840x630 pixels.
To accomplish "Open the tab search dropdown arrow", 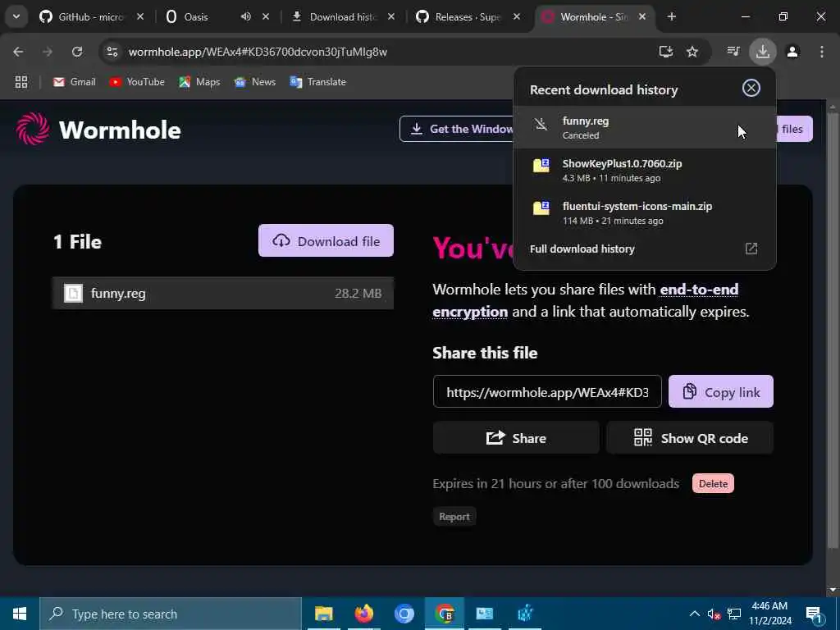I will point(16,16).
